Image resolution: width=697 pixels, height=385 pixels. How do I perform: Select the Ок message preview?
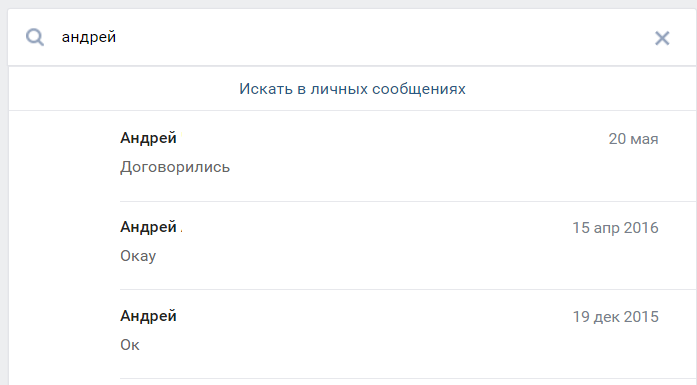pos(129,345)
